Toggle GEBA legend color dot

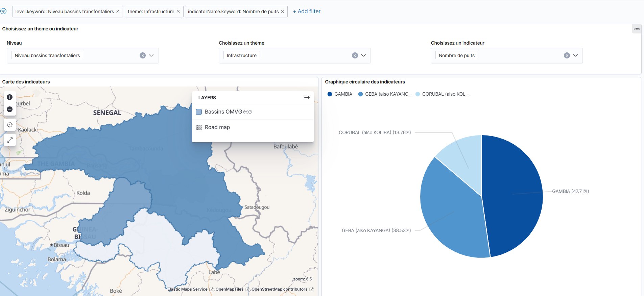pos(360,94)
